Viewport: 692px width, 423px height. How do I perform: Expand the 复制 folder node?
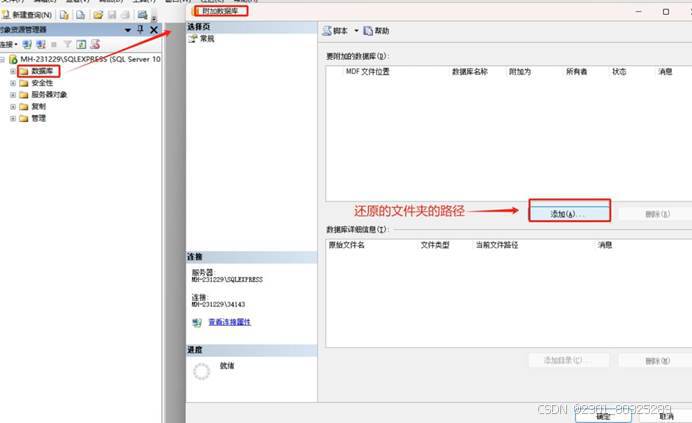13,106
